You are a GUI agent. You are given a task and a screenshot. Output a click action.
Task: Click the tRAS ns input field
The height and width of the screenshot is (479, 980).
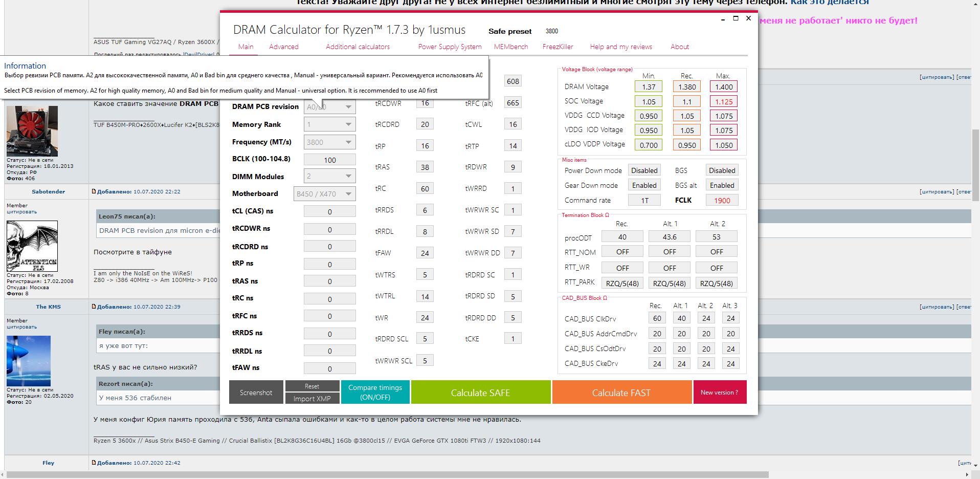coord(329,281)
